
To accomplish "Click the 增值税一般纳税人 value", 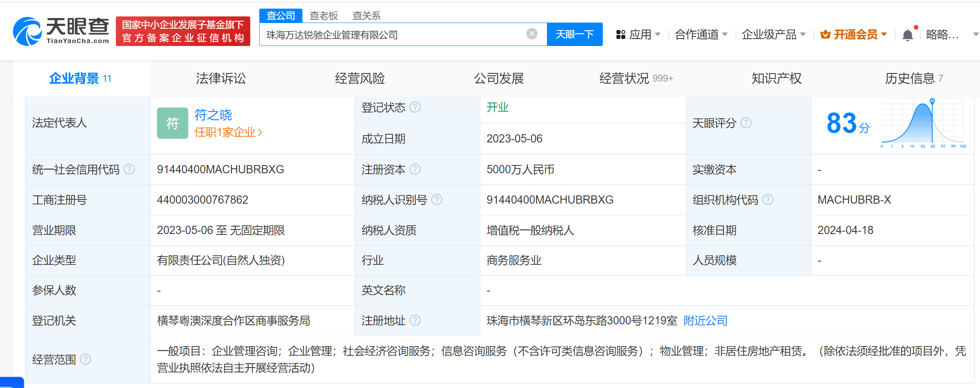I will pos(530,230).
